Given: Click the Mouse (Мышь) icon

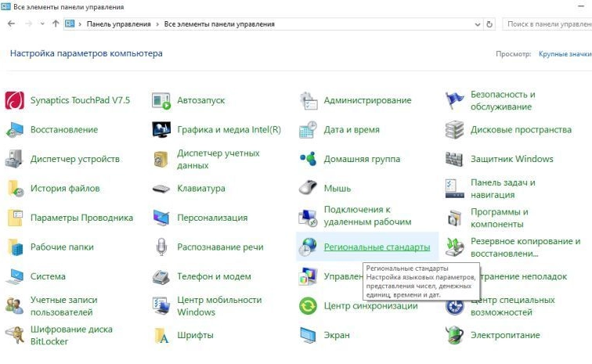Looking at the screenshot, I should pos(309,189).
